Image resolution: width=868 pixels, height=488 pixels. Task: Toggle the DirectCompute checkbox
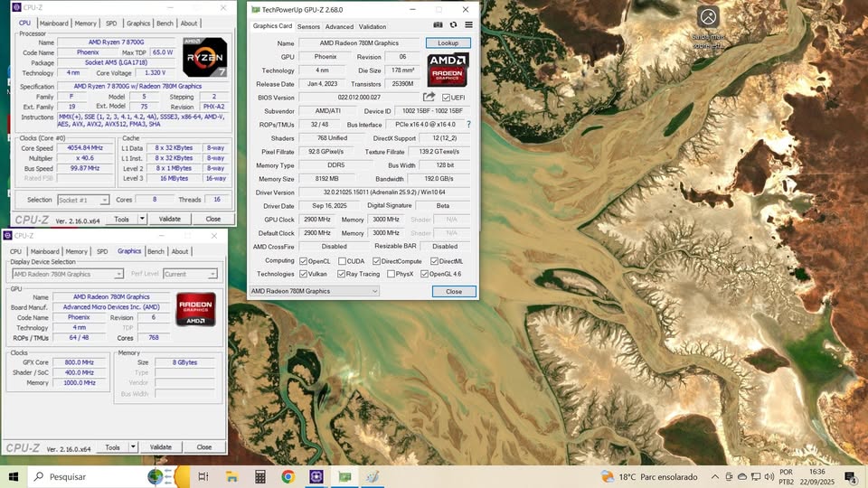376,261
